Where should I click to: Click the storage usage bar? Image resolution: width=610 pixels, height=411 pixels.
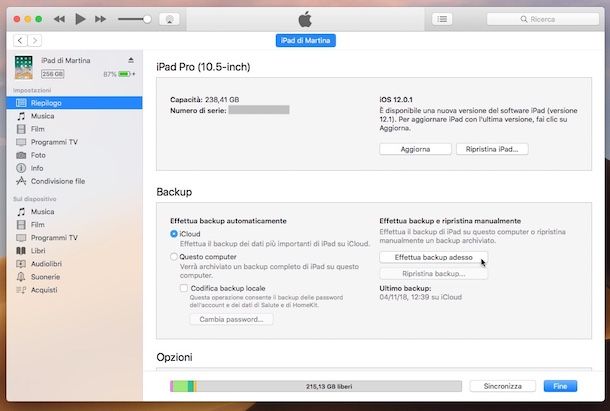(x=316, y=386)
